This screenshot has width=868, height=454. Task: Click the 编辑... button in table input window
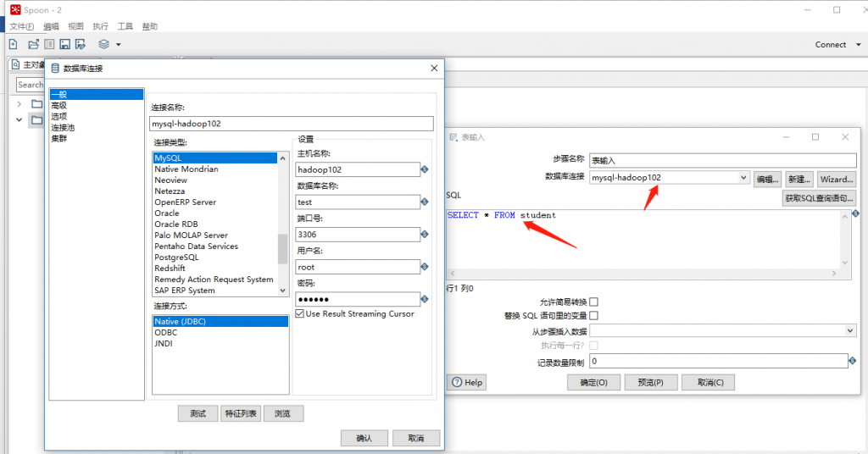[x=767, y=180]
